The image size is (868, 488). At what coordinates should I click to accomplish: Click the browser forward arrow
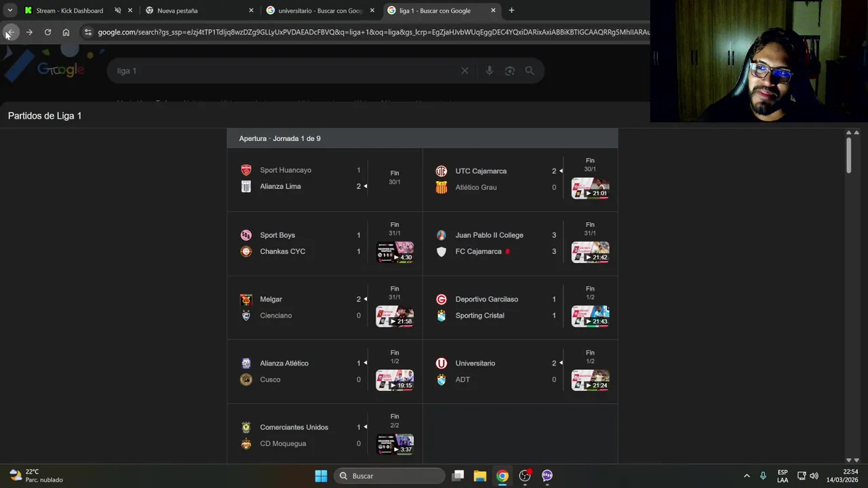pyautogui.click(x=29, y=32)
